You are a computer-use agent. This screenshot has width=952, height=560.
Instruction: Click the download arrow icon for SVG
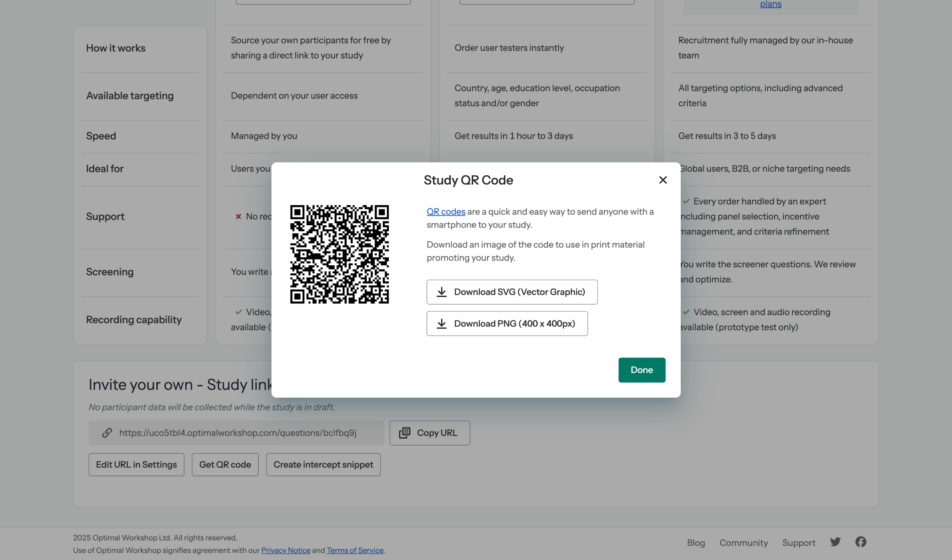pyautogui.click(x=441, y=292)
